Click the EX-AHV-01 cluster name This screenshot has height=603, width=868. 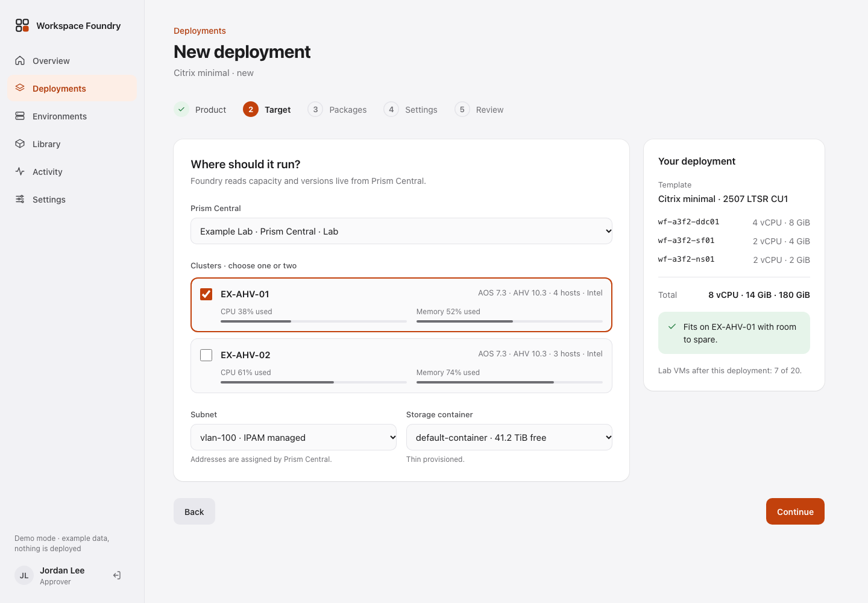pos(245,294)
